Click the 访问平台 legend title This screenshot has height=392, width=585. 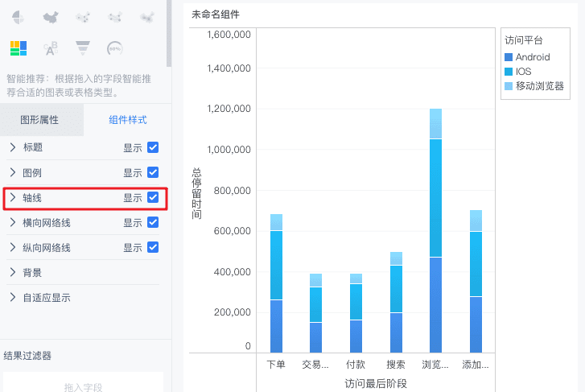[x=524, y=40]
